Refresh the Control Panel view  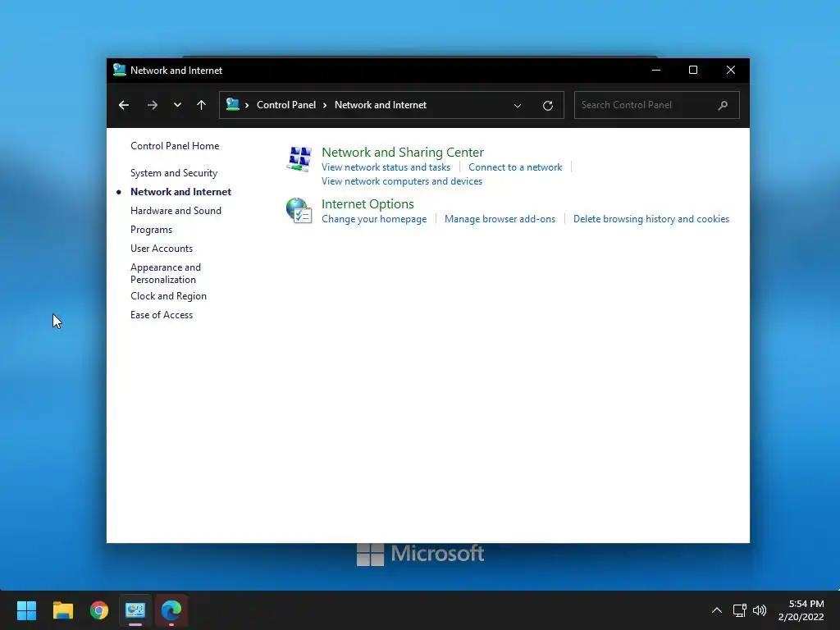(547, 106)
